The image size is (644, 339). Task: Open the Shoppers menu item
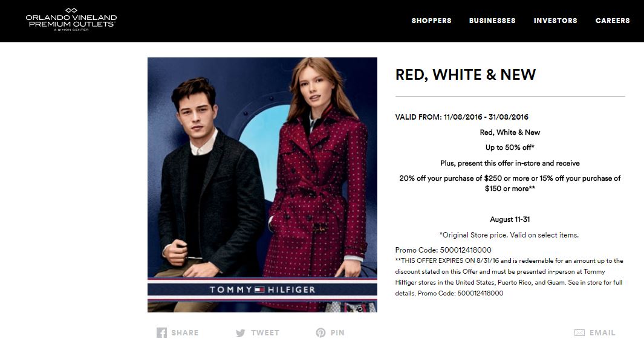click(x=431, y=21)
